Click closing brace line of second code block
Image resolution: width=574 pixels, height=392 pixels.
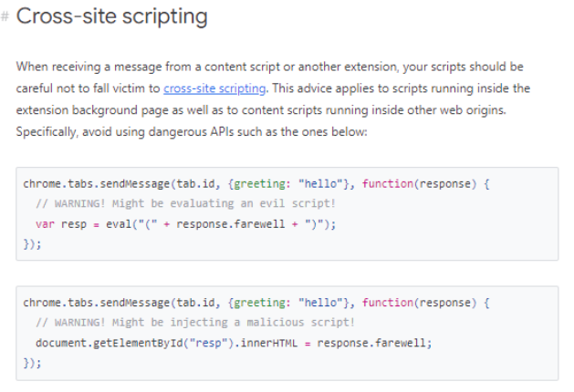pyautogui.click(x=32, y=363)
